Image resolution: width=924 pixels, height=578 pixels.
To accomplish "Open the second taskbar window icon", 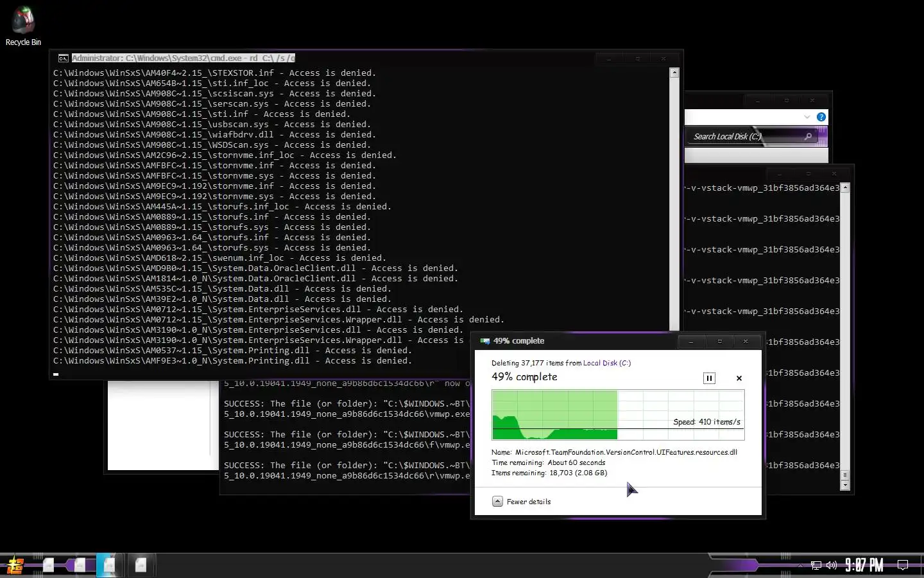I will tap(80, 565).
